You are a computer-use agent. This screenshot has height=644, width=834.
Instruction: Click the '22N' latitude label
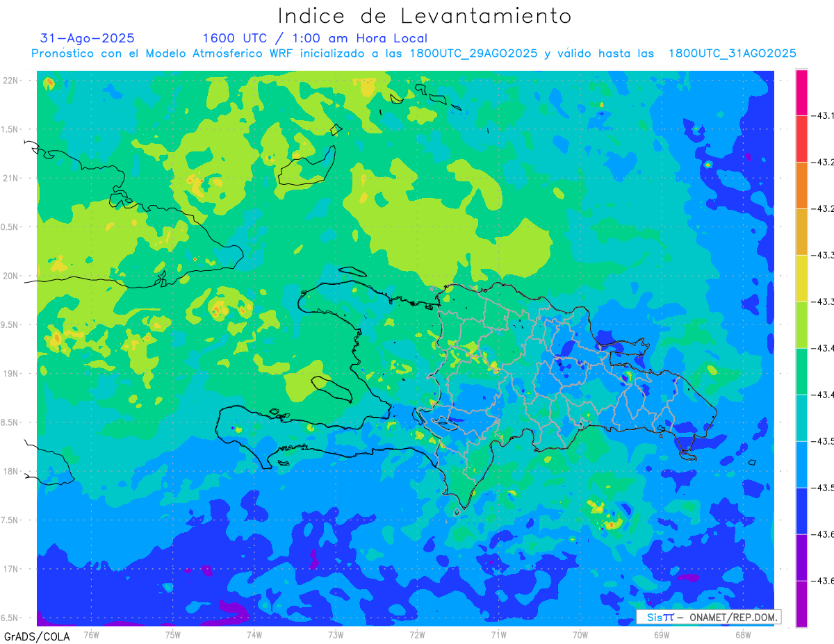click(12, 81)
